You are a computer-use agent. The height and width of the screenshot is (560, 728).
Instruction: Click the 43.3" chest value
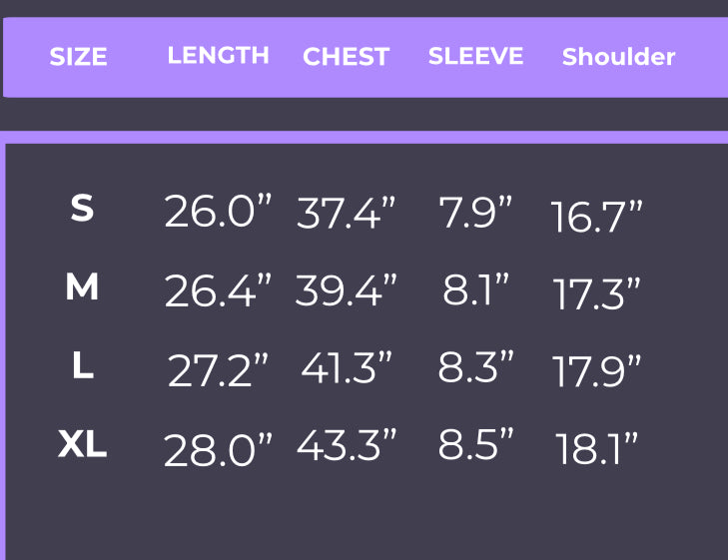[346, 447]
